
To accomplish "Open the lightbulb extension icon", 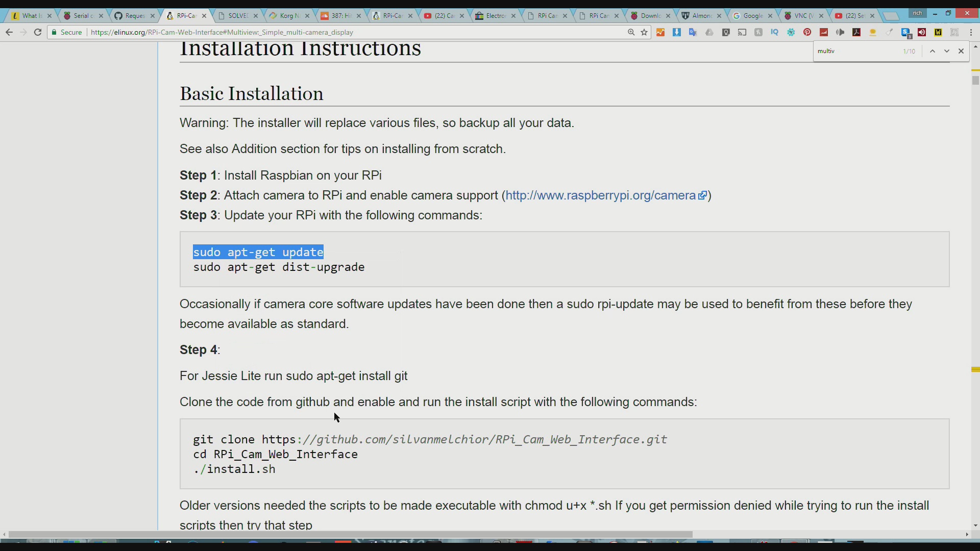I will (726, 32).
